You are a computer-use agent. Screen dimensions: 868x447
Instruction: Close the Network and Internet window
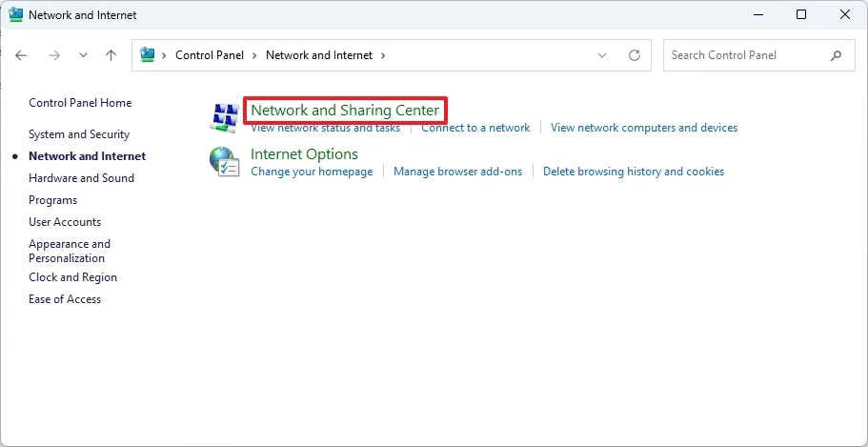coord(845,15)
